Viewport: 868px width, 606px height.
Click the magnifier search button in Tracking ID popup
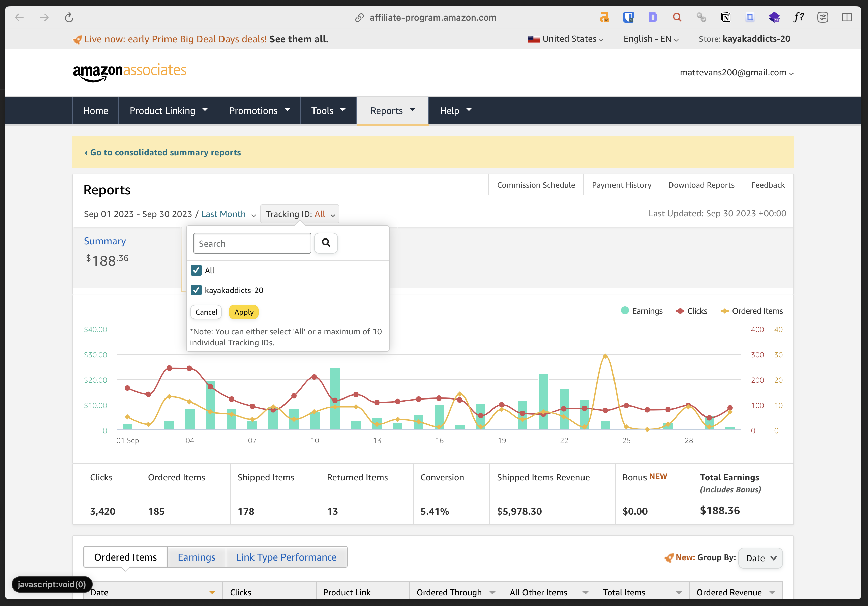326,243
